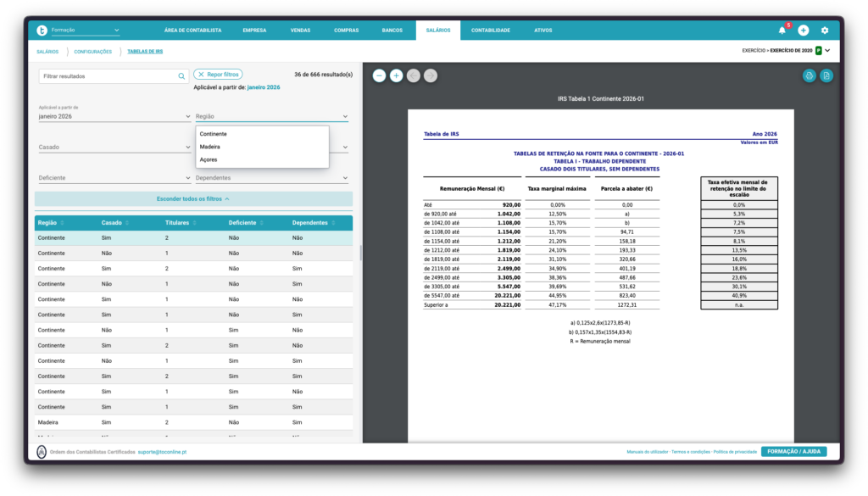Viewport: 868px width, 496px height.
Task: Choose Madeira from the region options
Action: click(x=210, y=147)
